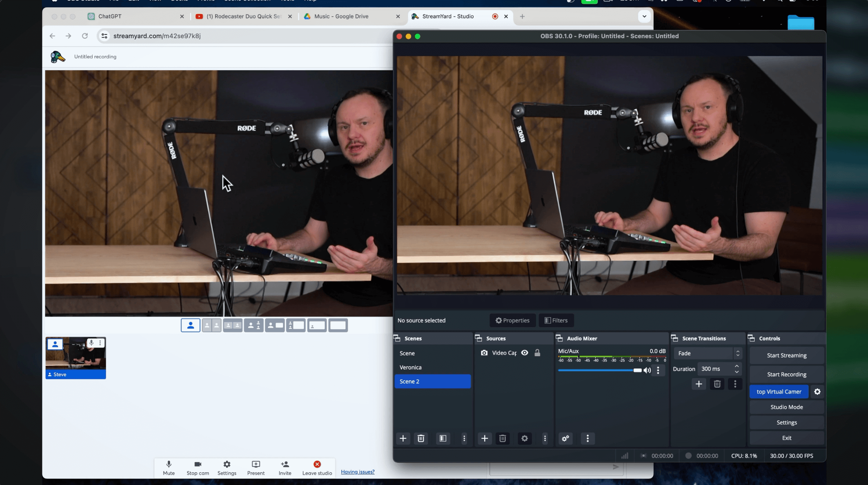Mute Mic/Aux with the speaker icon
868x485 pixels.
click(x=647, y=370)
